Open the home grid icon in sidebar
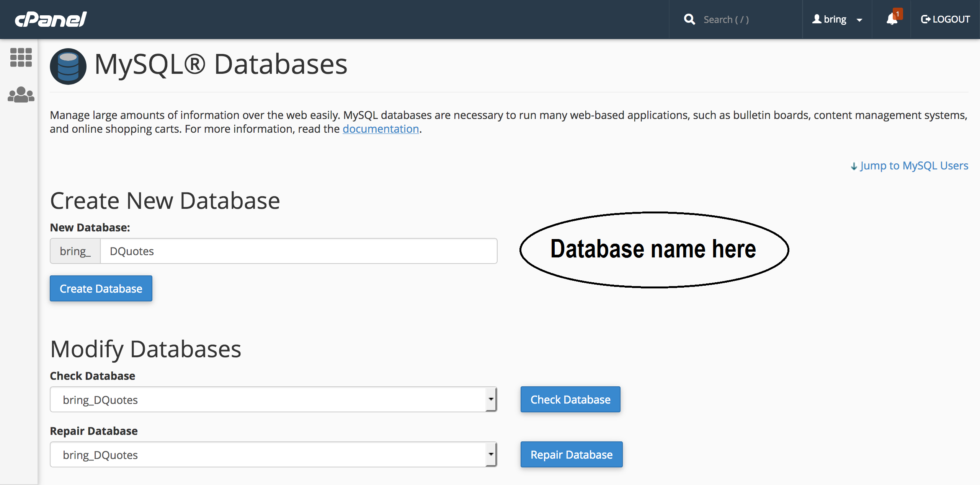The height and width of the screenshot is (485, 980). [21, 57]
